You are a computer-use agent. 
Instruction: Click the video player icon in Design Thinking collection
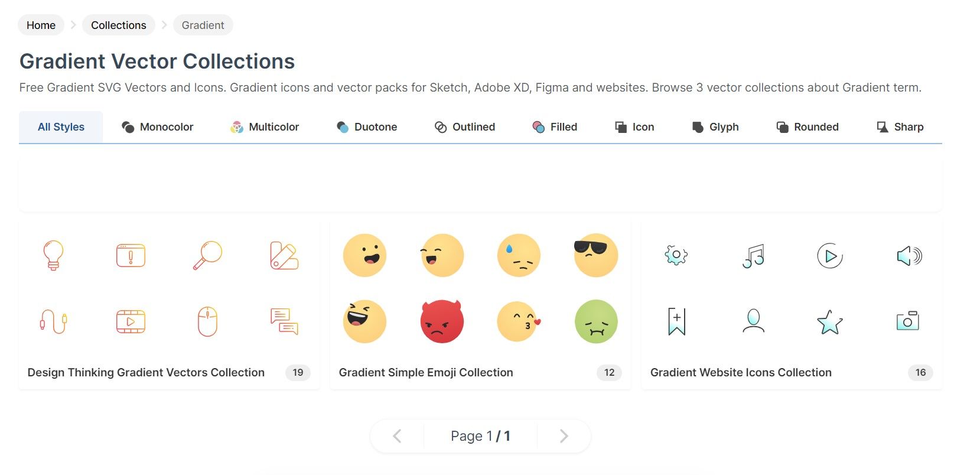click(x=131, y=321)
